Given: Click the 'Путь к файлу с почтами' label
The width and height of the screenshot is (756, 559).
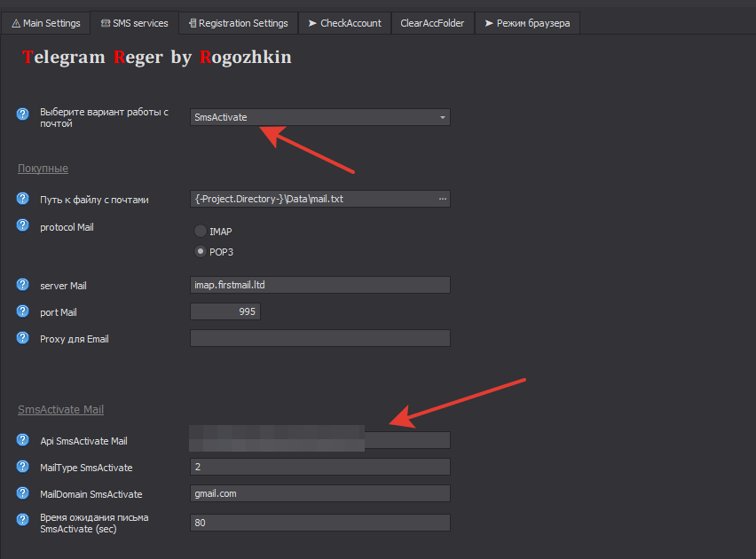Looking at the screenshot, I should (x=94, y=200).
